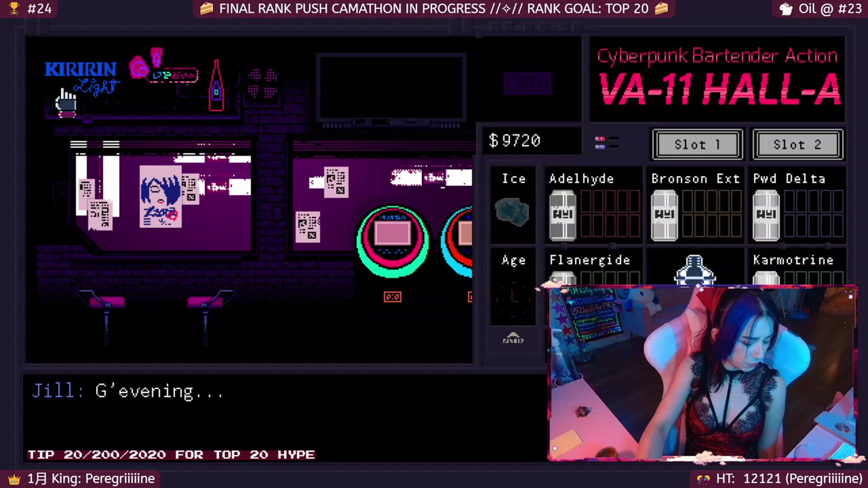Click the neon bottle sign
Image resolution: width=868 pixels, height=488 pixels.
216,85
